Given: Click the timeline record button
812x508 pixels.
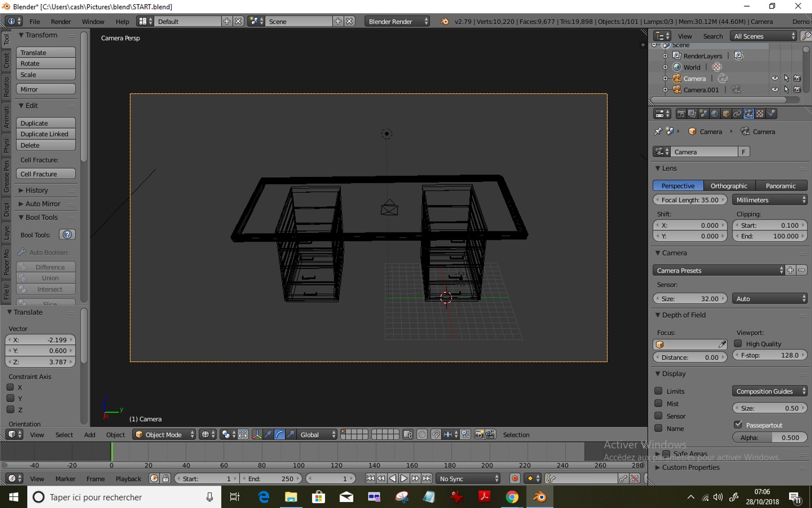Looking at the screenshot, I should click(x=515, y=478).
